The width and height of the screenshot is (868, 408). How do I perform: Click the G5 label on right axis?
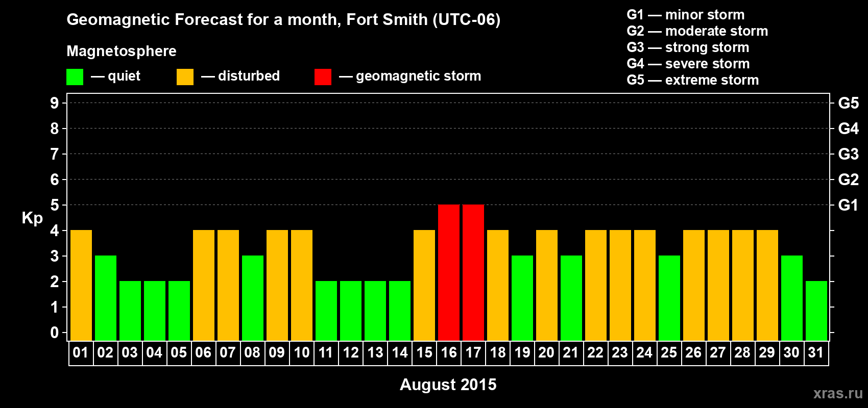point(849,103)
